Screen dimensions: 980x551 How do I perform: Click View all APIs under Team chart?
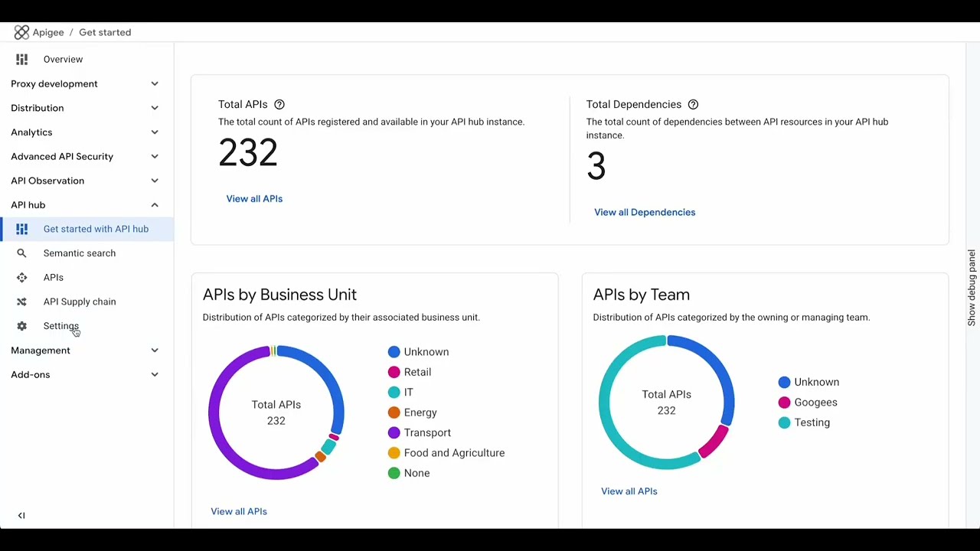click(x=629, y=491)
